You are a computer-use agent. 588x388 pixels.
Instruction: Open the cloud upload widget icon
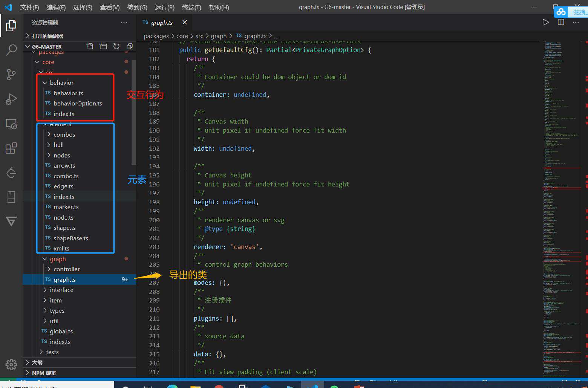click(x=561, y=12)
